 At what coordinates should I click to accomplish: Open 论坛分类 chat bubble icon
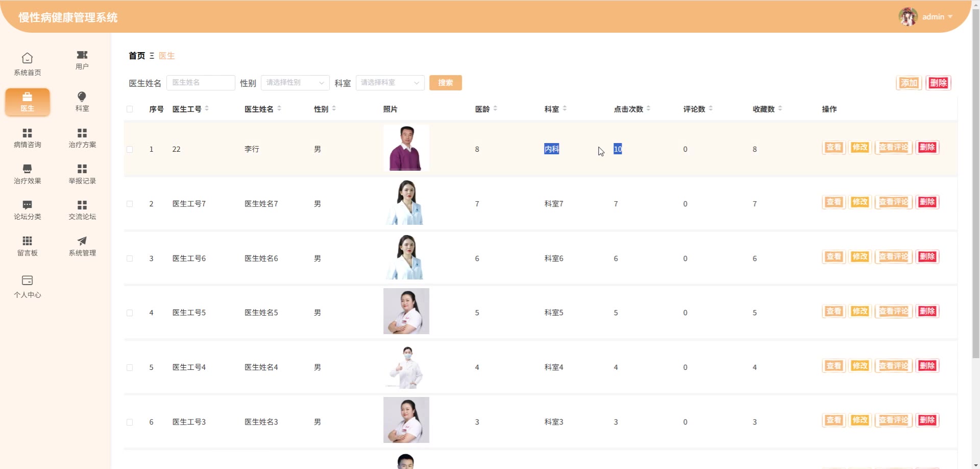click(x=28, y=205)
